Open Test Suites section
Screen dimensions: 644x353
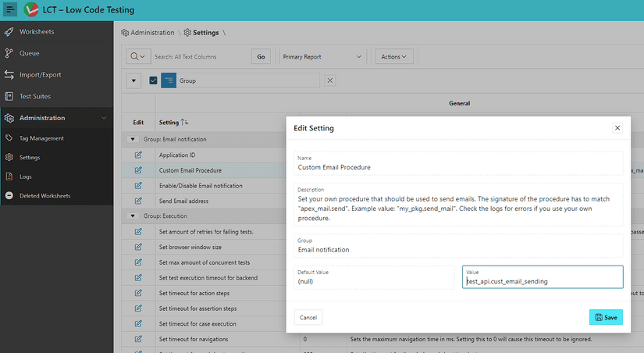[57, 96]
